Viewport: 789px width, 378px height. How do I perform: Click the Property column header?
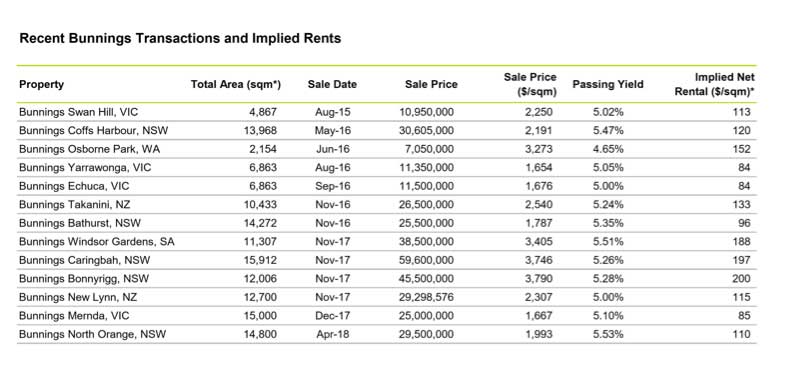click(41, 85)
